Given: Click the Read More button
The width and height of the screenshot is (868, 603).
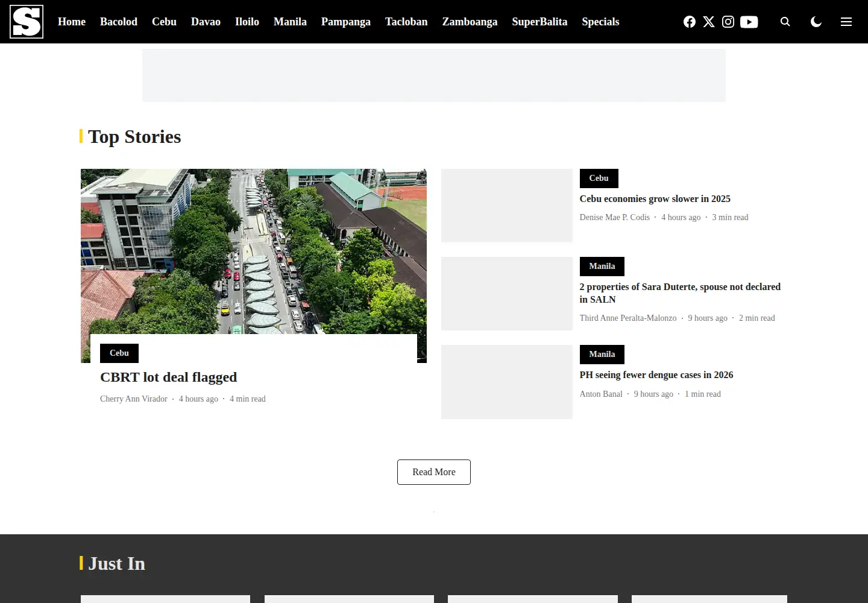Looking at the screenshot, I should (x=434, y=472).
